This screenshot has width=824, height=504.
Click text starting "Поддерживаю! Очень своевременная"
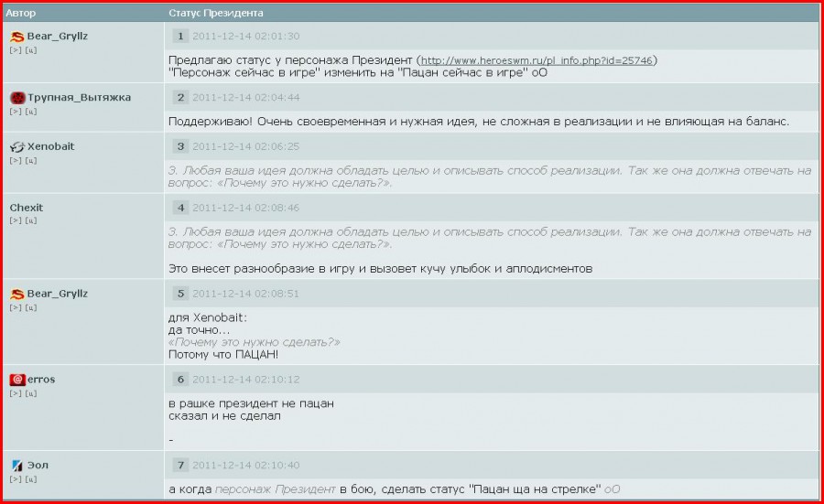click(x=479, y=122)
